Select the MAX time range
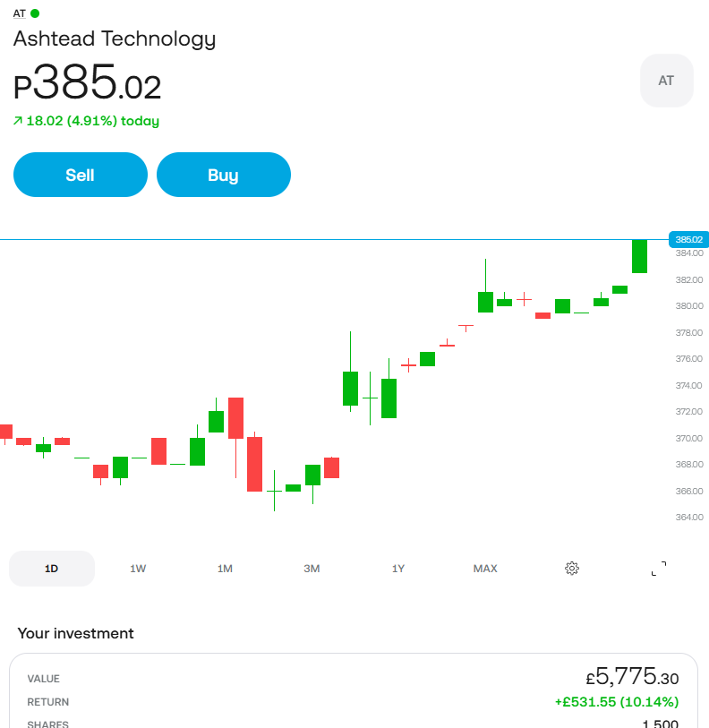This screenshot has width=709, height=728. point(485,569)
